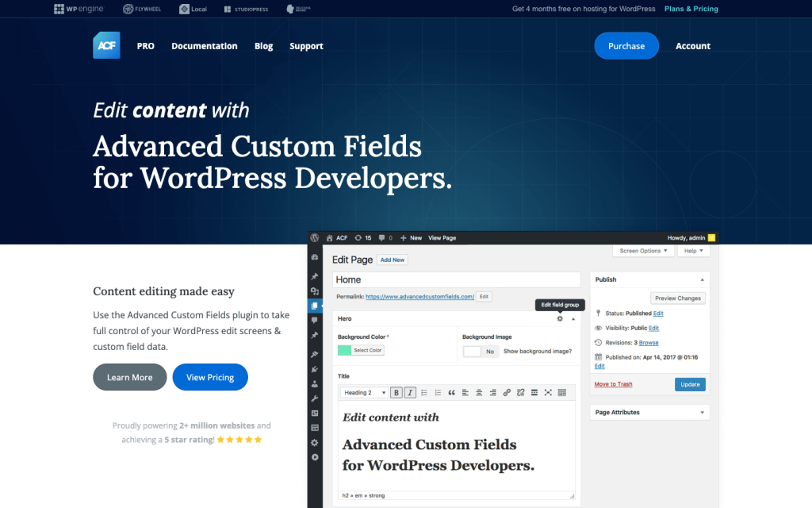This screenshot has width=812, height=508.
Task: Open the Settings sliders icon in sidebar
Action: pos(314,413)
